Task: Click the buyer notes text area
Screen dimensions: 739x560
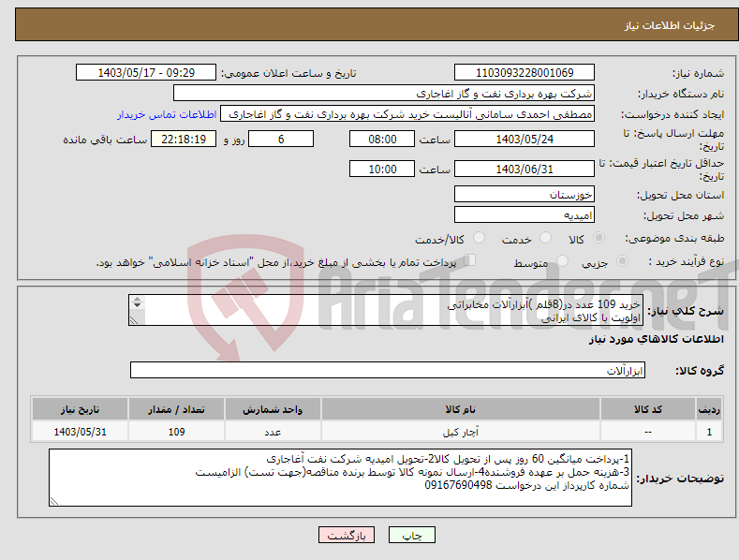Action: click(340, 478)
